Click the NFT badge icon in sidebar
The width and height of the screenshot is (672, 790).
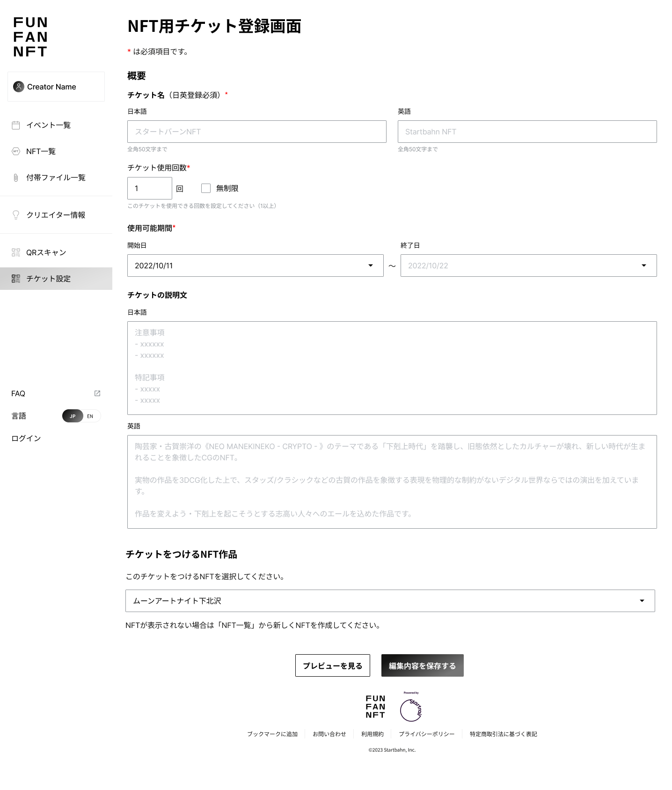click(16, 151)
